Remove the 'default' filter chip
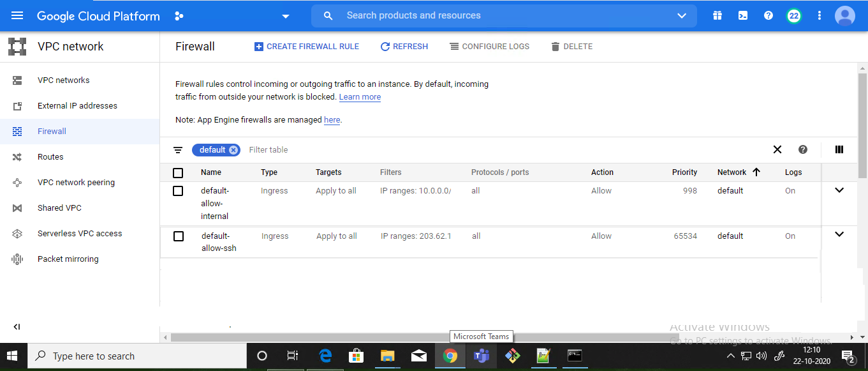The height and width of the screenshot is (371, 868). (233, 150)
